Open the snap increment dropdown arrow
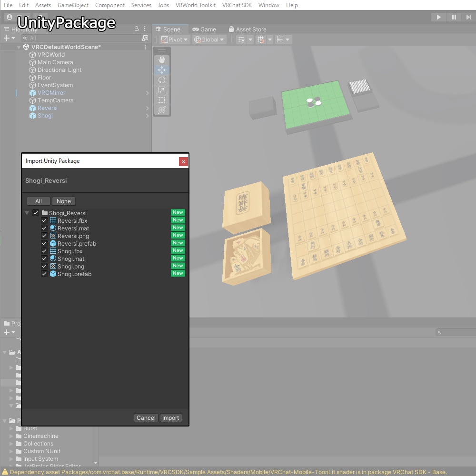This screenshot has width=476, height=476. click(288, 40)
